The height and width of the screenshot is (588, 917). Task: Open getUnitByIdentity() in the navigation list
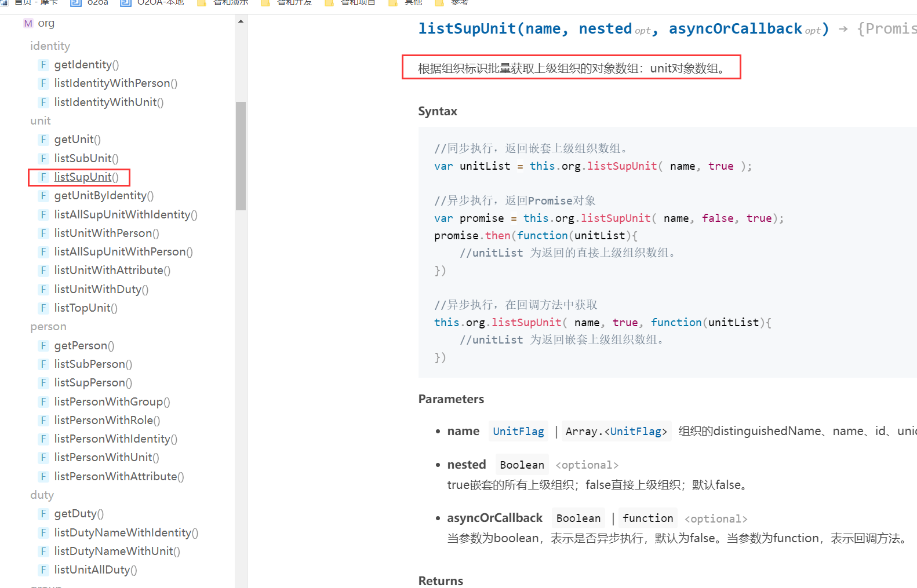click(104, 196)
